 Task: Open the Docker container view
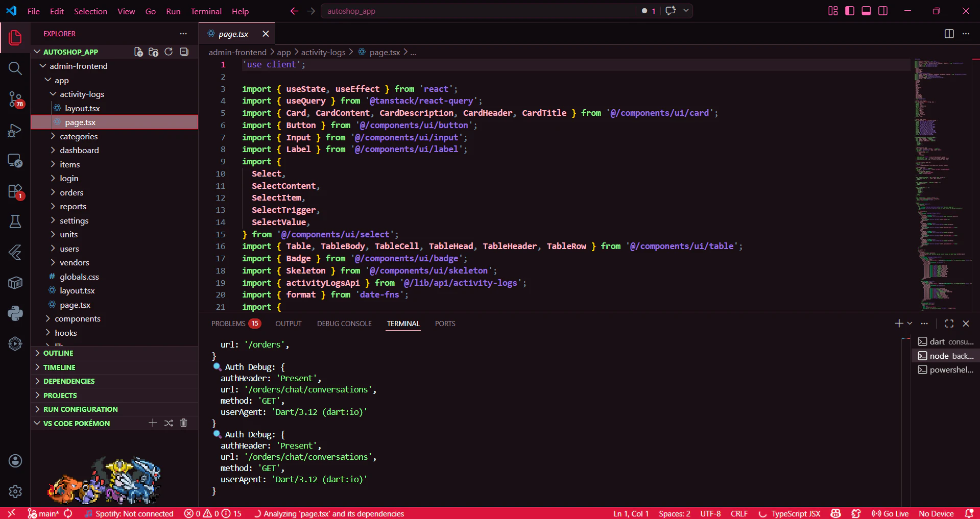15,282
